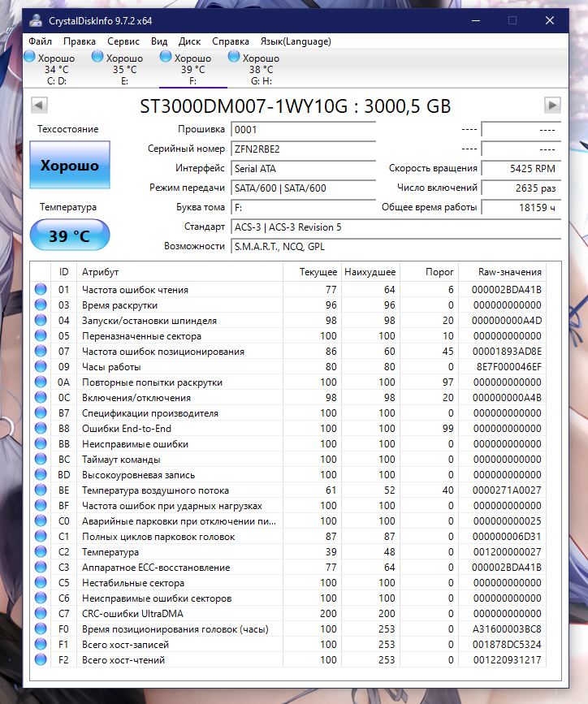Screen dimensions: 588x704
Task: Open the Файл menu
Action: pos(40,41)
